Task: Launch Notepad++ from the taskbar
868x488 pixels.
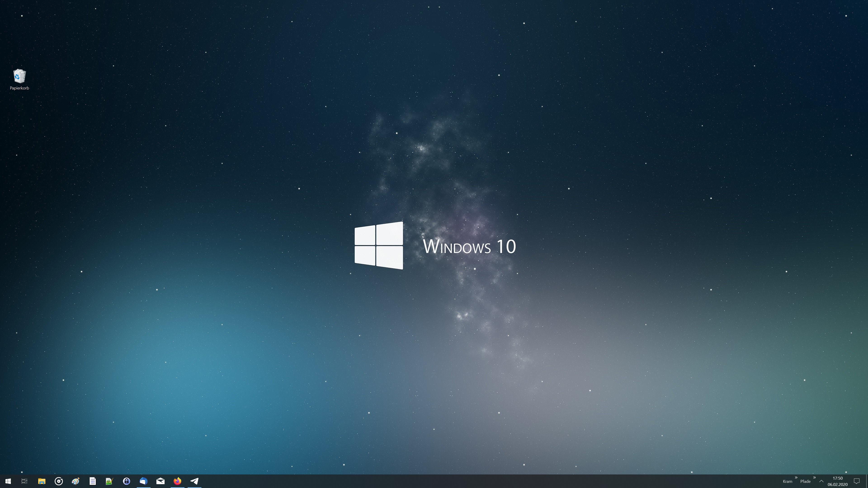Action: [109, 481]
